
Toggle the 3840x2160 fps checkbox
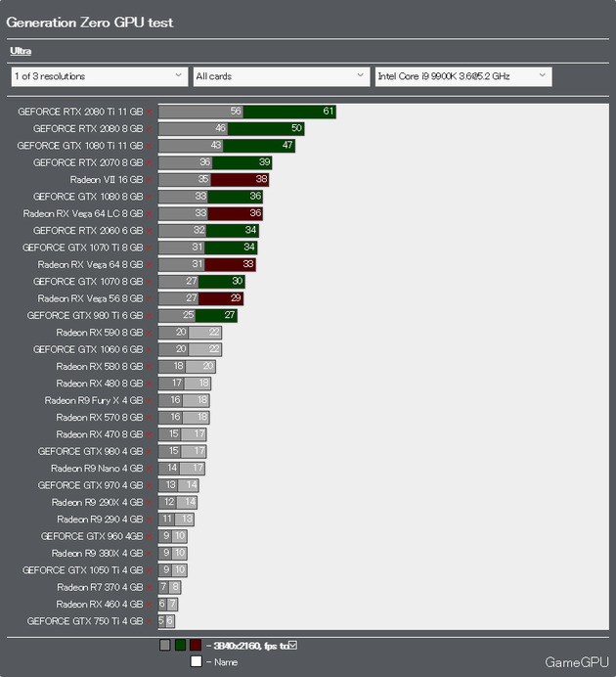(x=293, y=645)
